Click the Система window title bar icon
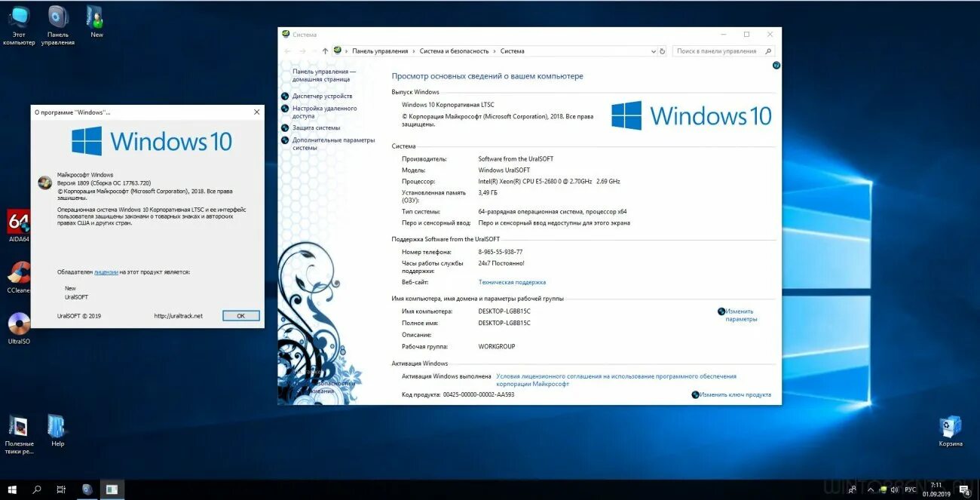Screen dimensions: 980x500 point(286,34)
